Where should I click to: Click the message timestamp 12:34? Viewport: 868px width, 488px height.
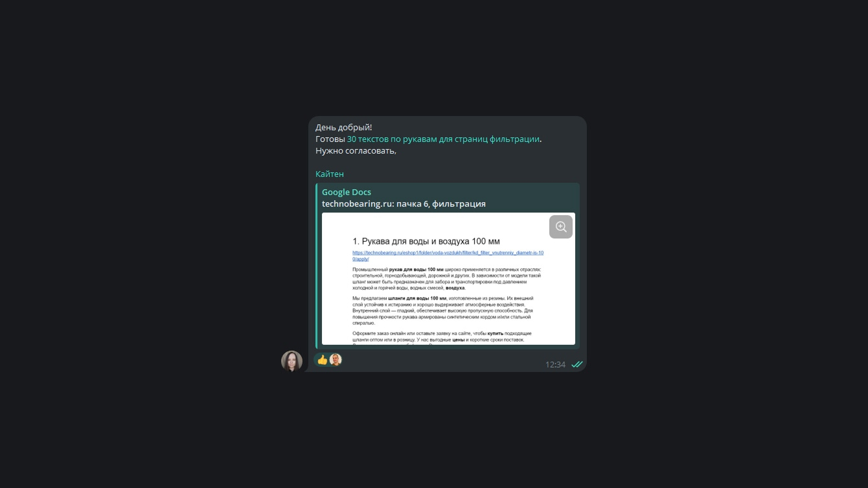[x=555, y=364]
